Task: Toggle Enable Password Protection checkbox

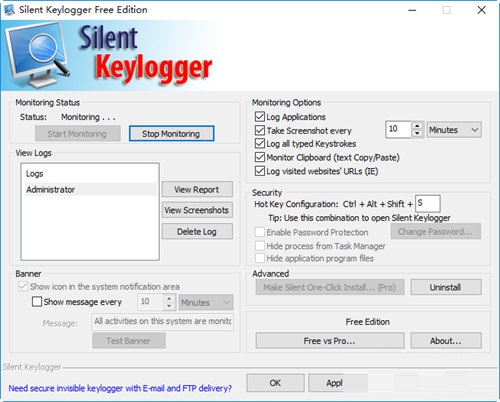Action: click(260, 232)
